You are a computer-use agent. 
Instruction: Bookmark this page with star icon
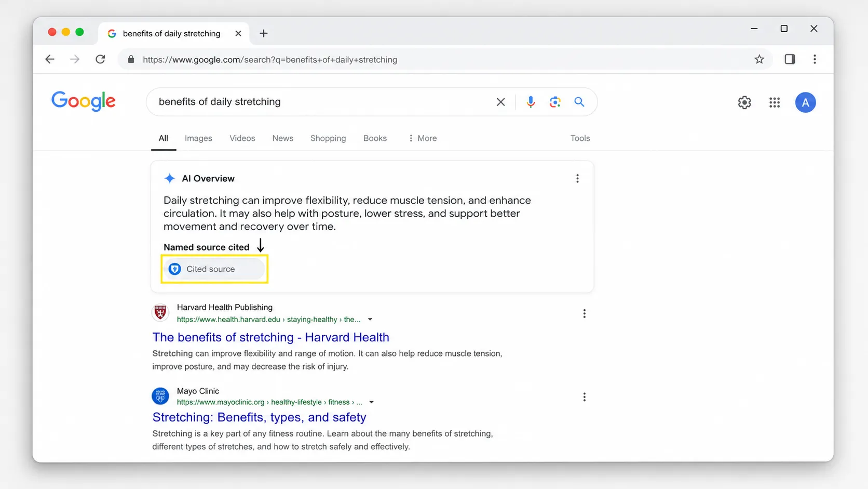(x=759, y=59)
